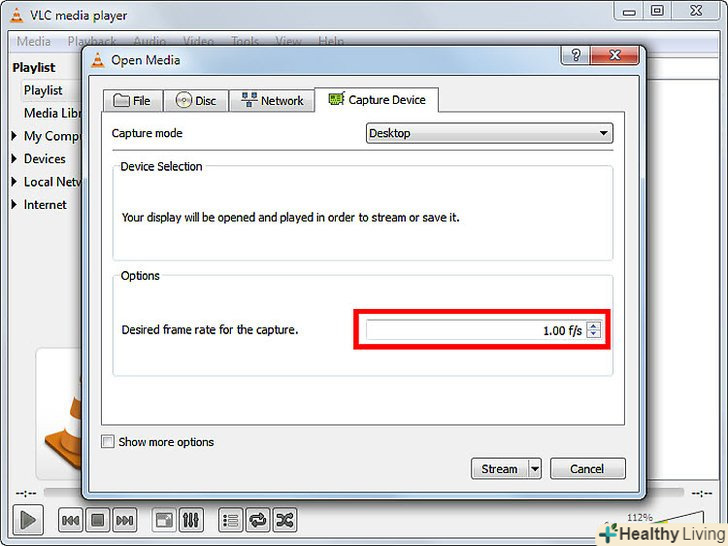Switch to the File tab
Viewport: 728px width, 546px height.
133,100
